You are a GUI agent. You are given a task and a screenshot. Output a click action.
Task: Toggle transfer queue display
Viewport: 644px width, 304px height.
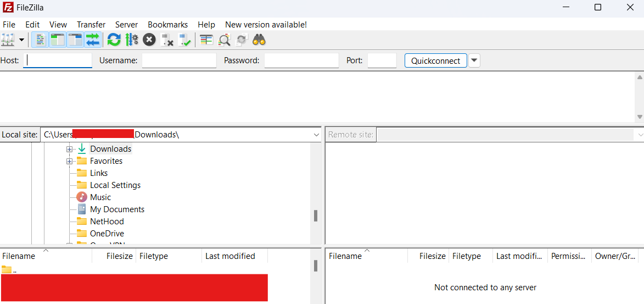coord(93,40)
